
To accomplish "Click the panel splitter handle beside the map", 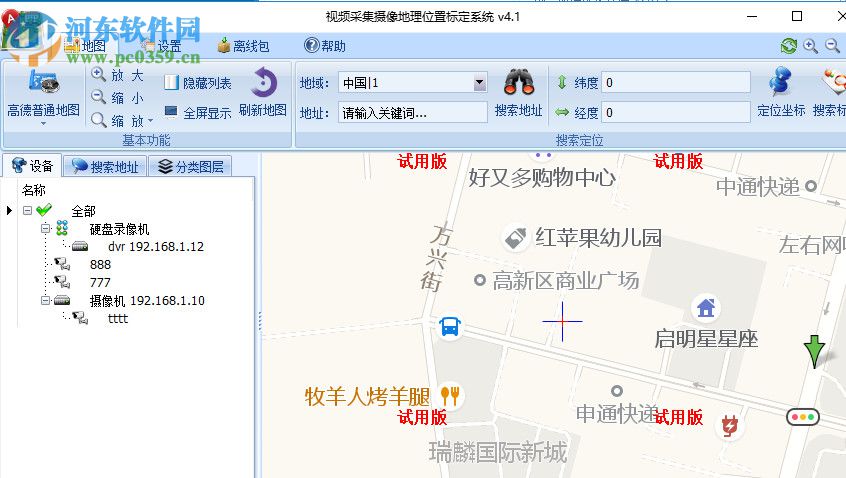I will 260,322.
